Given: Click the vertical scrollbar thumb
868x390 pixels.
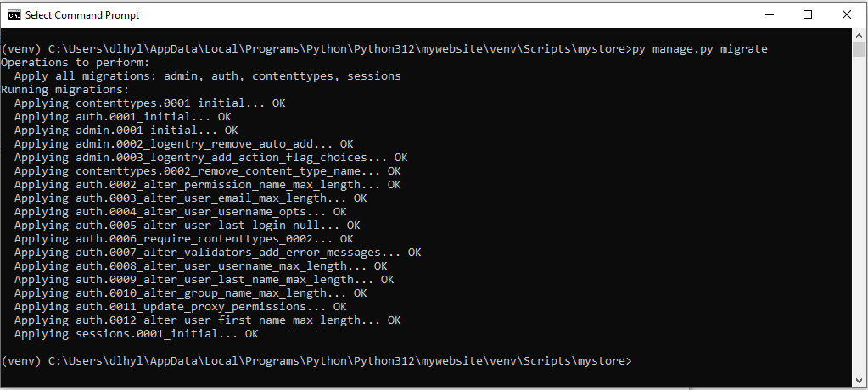Looking at the screenshot, I should pyautogui.click(x=860, y=50).
